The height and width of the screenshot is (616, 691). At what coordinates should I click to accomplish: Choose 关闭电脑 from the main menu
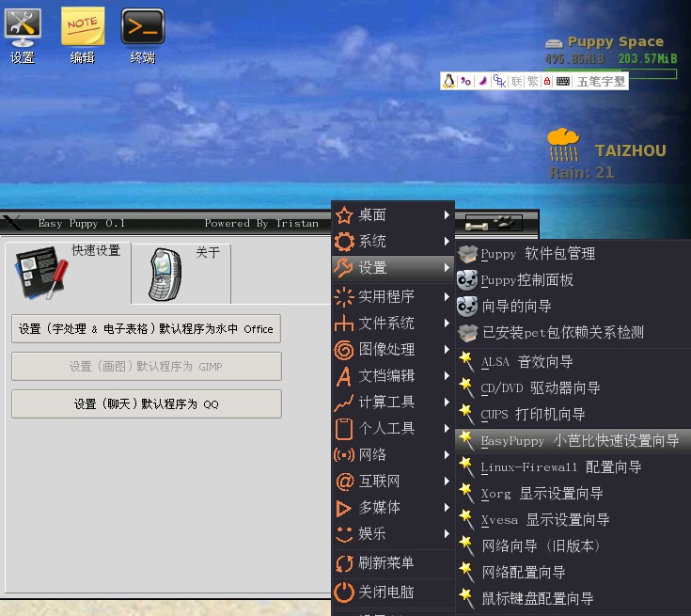[385, 592]
